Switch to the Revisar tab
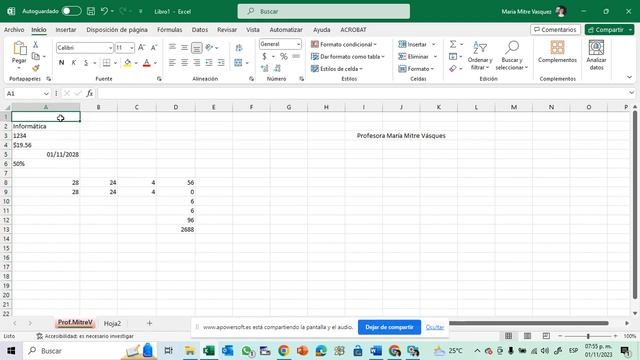Image resolution: width=640 pixels, height=360 pixels. pos(227,30)
